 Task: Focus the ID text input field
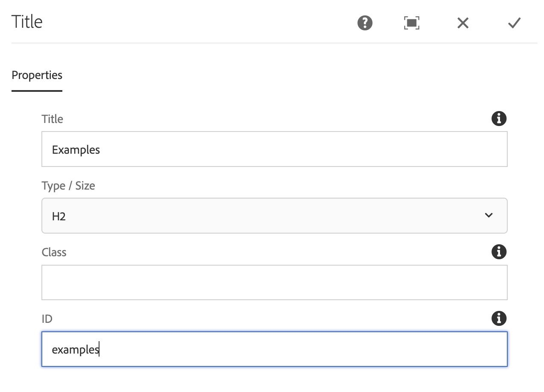[x=275, y=349]
